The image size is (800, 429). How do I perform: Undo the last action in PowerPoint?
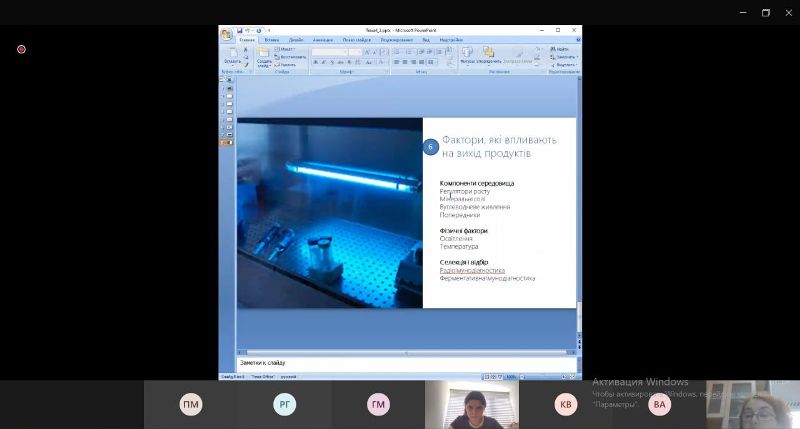click(247, 31)
